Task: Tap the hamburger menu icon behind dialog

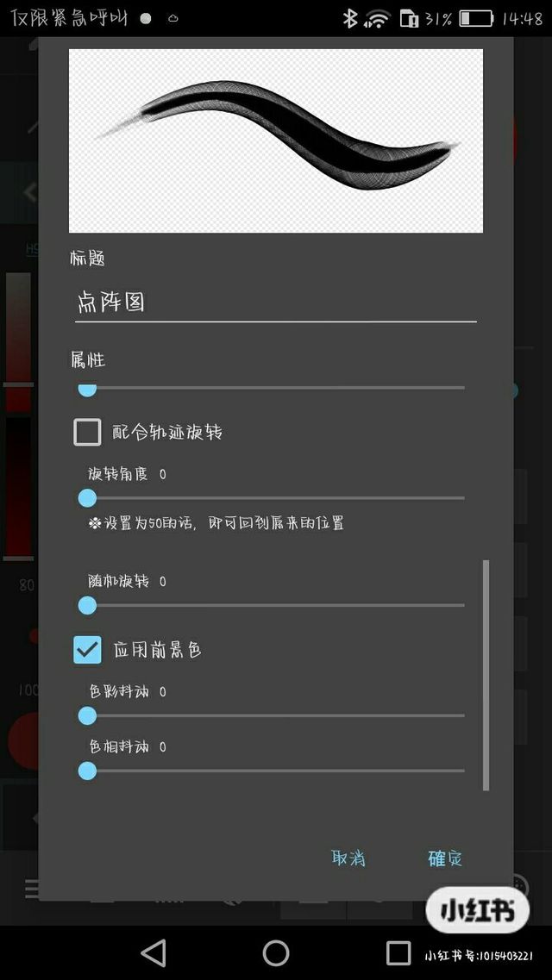Action: (31, 888)
